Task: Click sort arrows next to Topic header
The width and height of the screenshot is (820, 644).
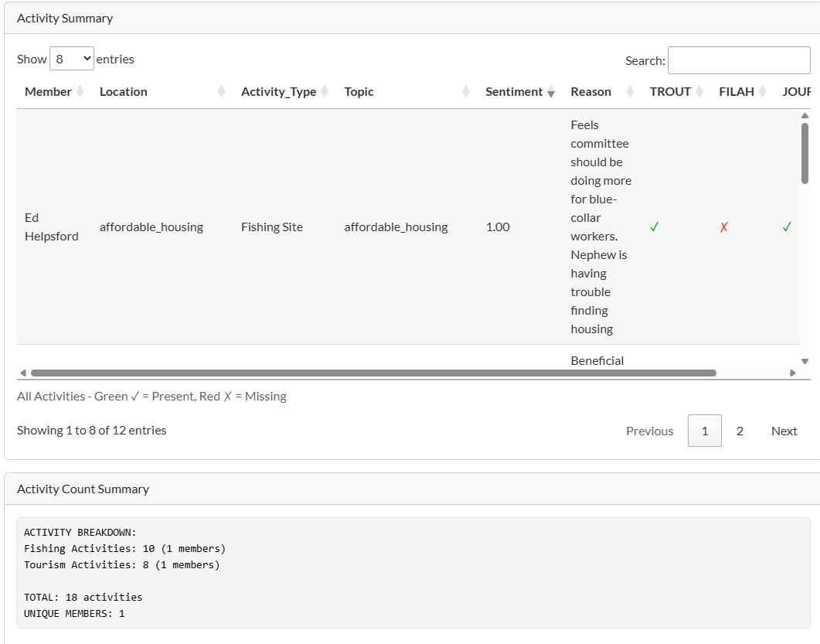Action: [466, 92]
